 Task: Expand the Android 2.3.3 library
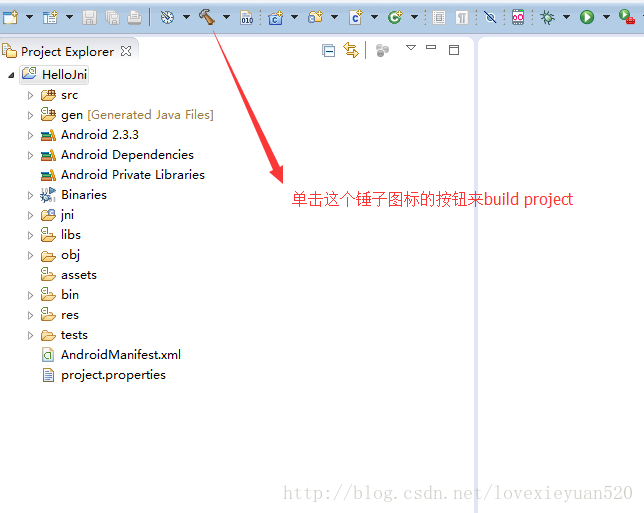click(x=30, y=135)
